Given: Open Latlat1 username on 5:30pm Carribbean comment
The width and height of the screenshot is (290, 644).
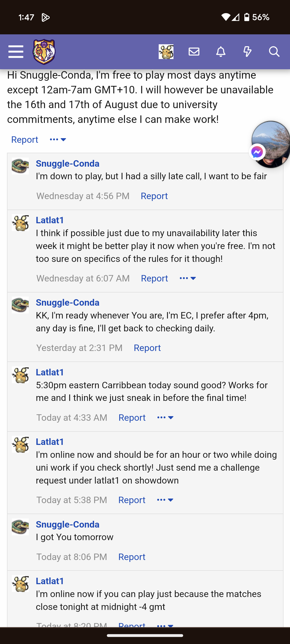Looking at the screenshot, I should 50,372.
